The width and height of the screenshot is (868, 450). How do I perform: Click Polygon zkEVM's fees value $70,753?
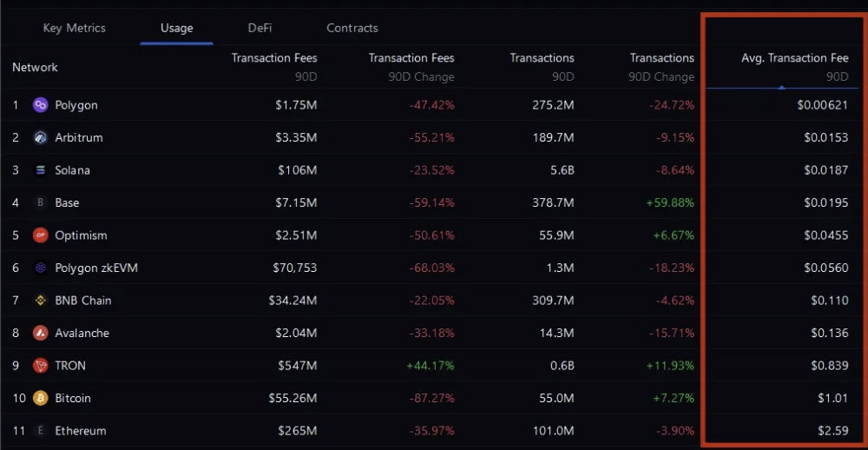(x=294, y=268)
